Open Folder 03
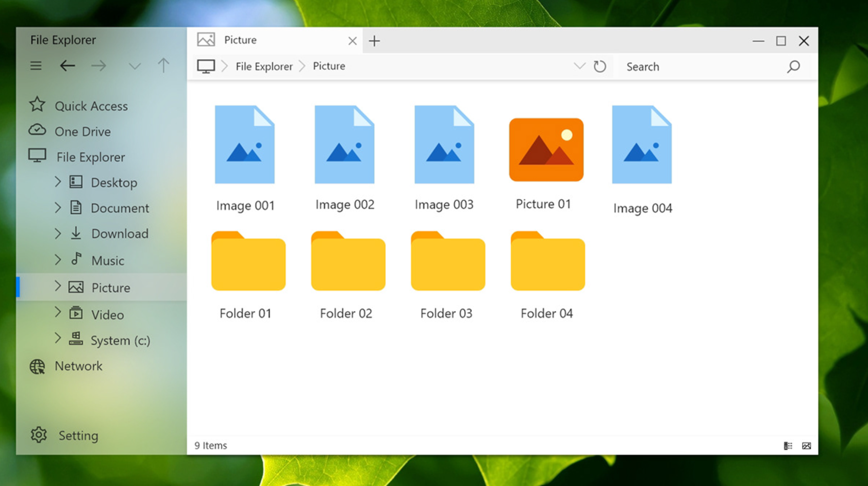This screenshot has height=486, width=868. (448, 262)
